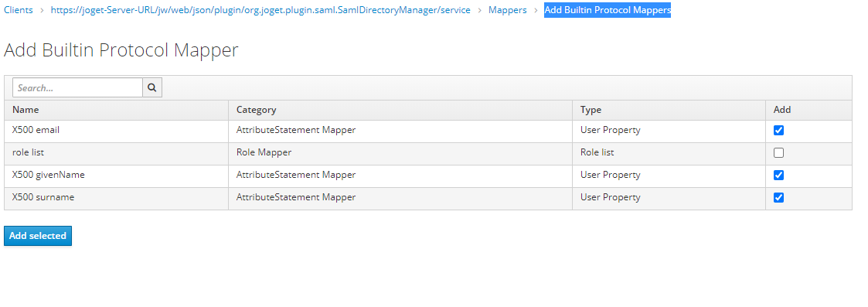Focus the Search input field
The width and height of the screenshot is (868, 307).
[x=77, y=87]
